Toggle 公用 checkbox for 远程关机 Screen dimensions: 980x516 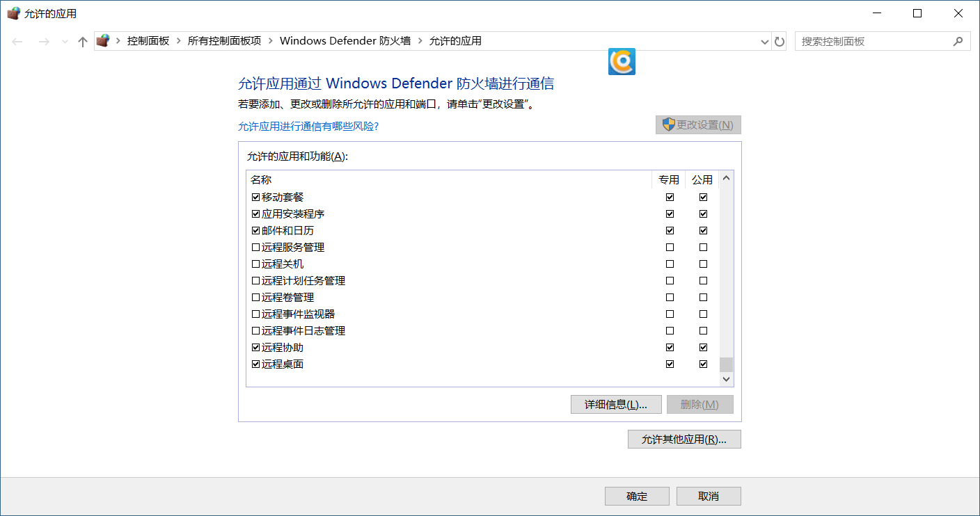pyautogui.click(x=703, y=264)
